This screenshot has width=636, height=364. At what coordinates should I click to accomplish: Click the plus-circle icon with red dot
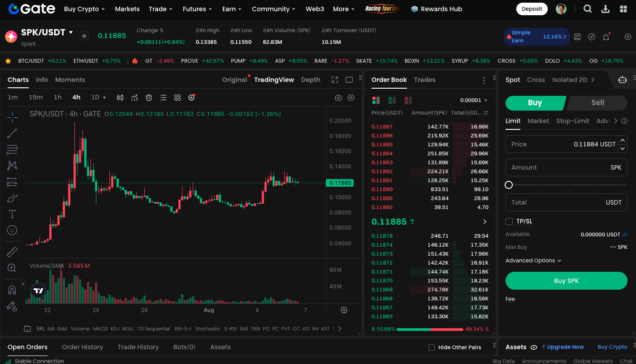pyautogui.click(x=192, y=97)
